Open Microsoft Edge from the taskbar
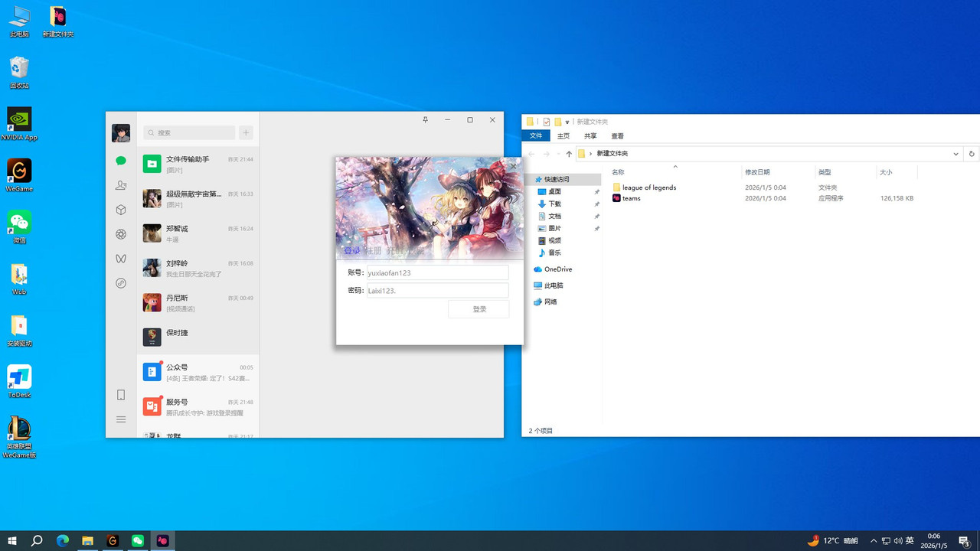Screen dimensions: 980x551 [x=63, y=541]
